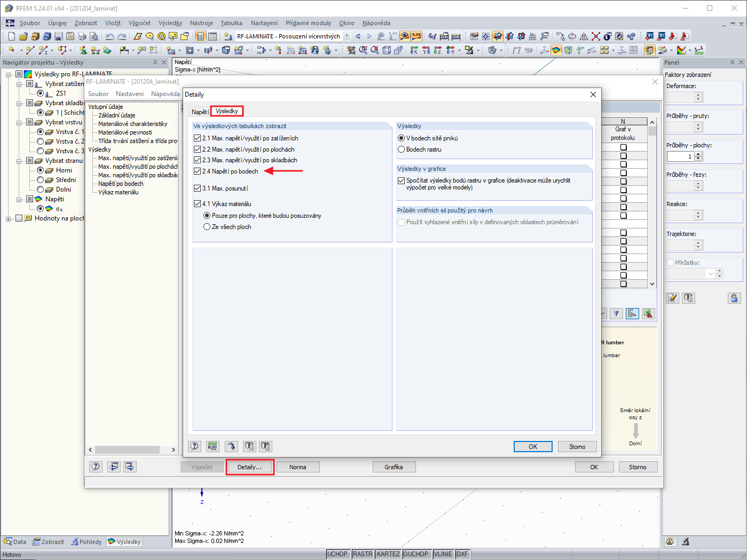Viewport: 747px width, 560px height.
Task: Click the Redo arrow icon
Action: tap(122, 36)
